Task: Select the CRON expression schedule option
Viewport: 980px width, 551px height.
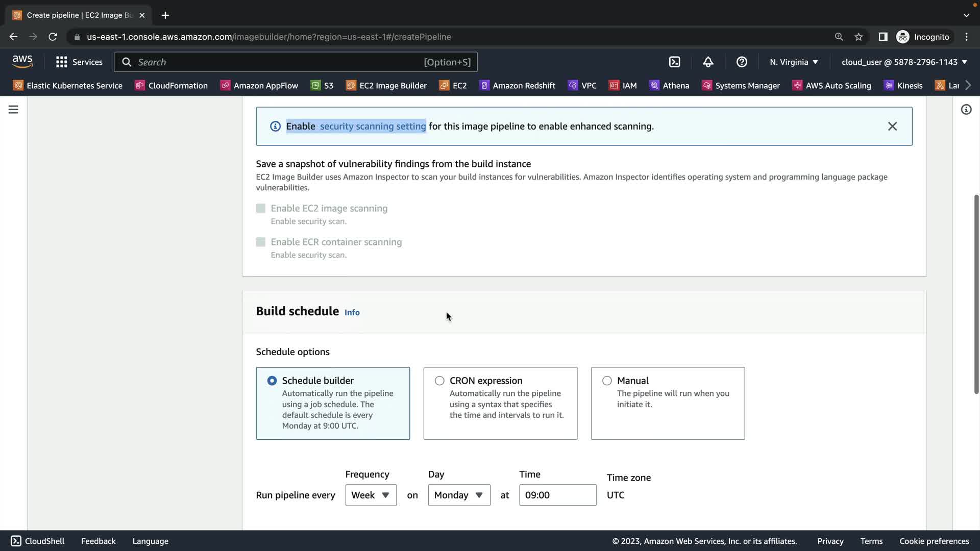Action: (439, 381)
